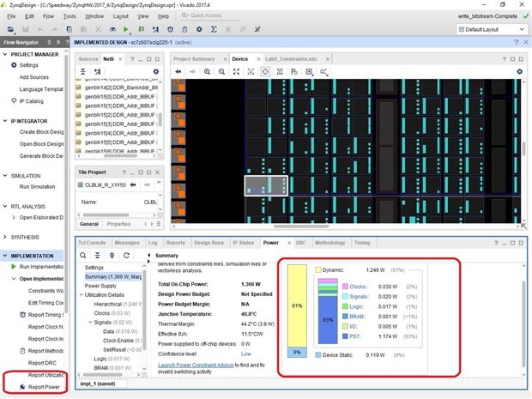Screen dimensions: 532x399
Task: Open the Flow menu
Action: pos(48,15)
